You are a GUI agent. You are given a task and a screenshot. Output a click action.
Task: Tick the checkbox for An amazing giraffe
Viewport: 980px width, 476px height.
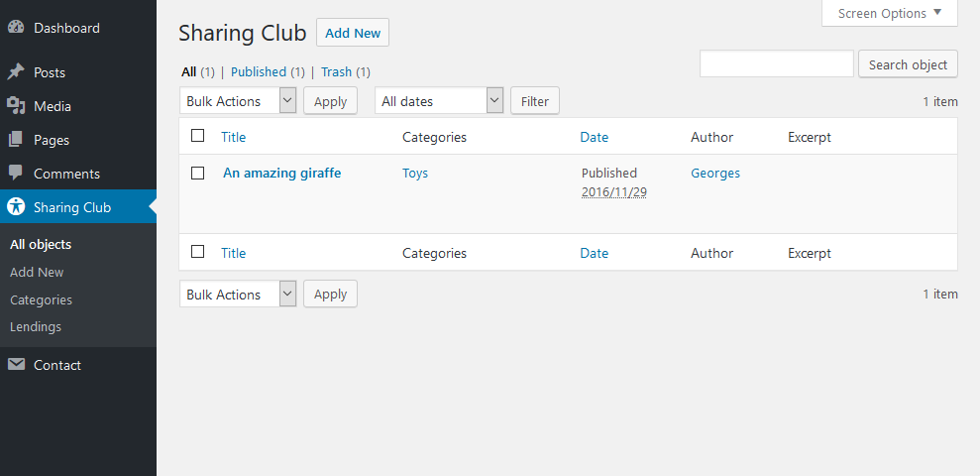coord(197,174)
